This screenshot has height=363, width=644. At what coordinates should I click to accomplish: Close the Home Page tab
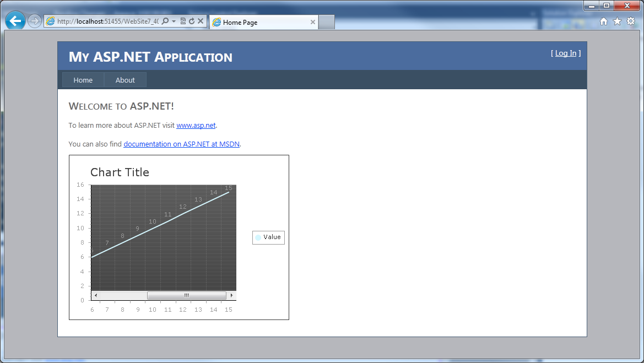(313, 22)
